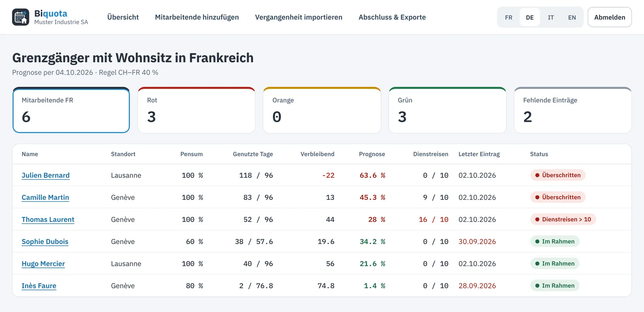Open Thomas Laurent's profile link
644x312 pixels.
48,220
